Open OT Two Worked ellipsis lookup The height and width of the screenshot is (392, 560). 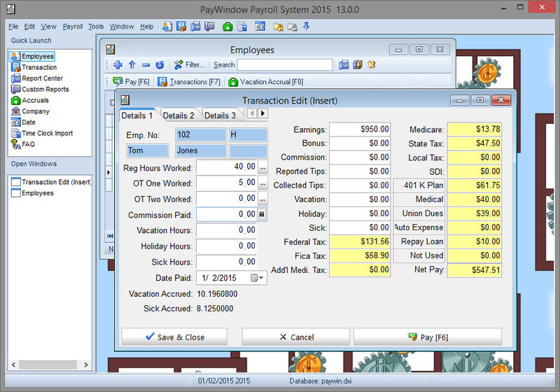tap(262, 199)
